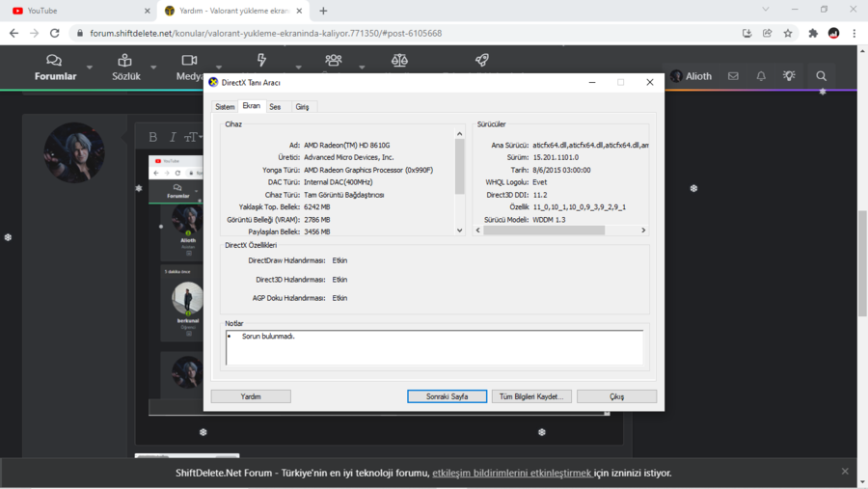Select the Yardım - Valorant browser tab
The image size is (868, 489).
coord(232,11)
